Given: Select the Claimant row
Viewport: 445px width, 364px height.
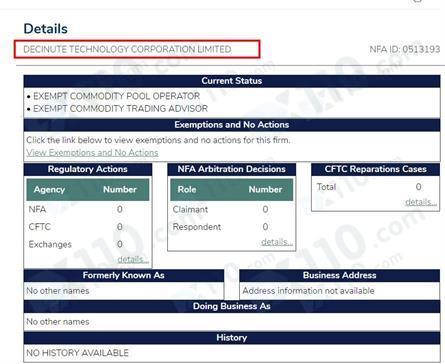Looking at the screenshot, I should [x=232, y=209].
